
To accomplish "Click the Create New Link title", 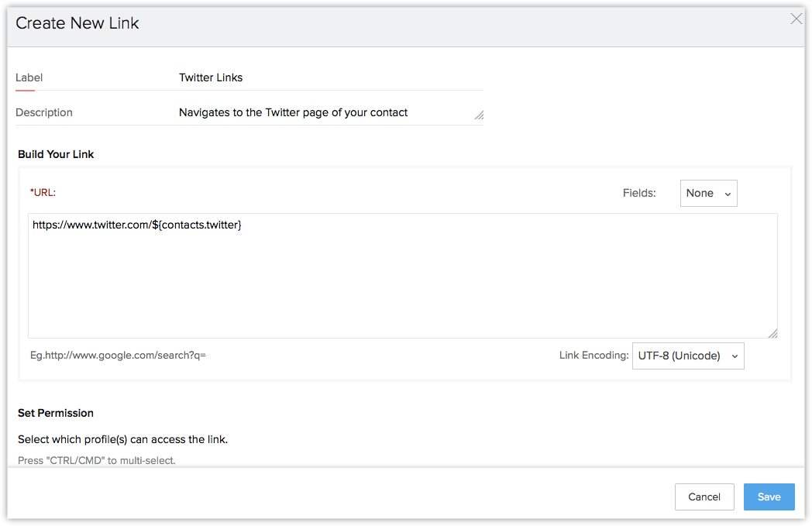I will coord(77,23).
